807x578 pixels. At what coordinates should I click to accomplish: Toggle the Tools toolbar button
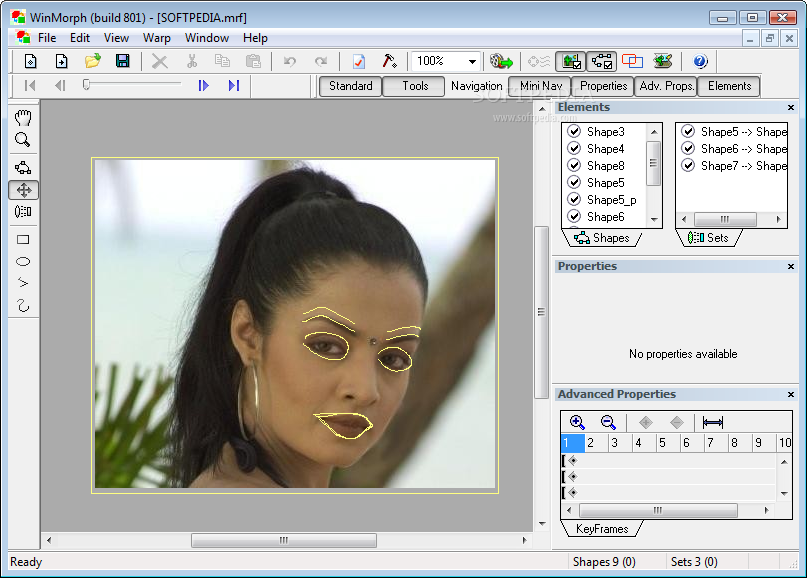[x=415, y=86]
